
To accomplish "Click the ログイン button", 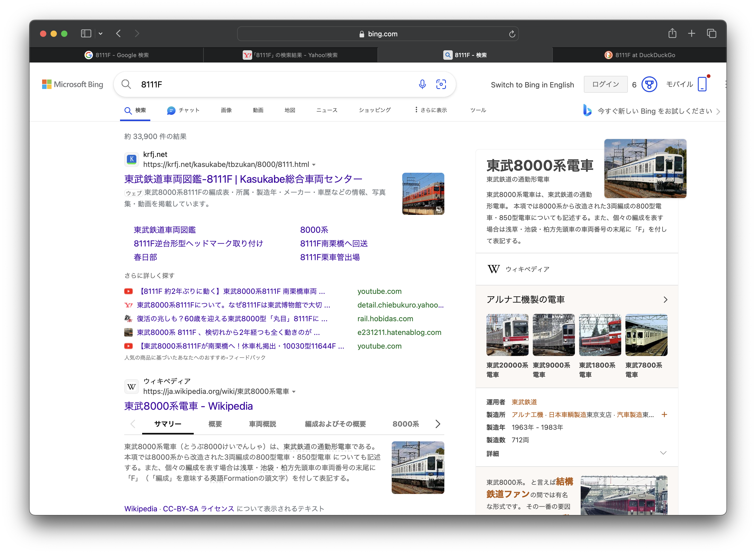I will pyautogui.click(x=605, y=84).
